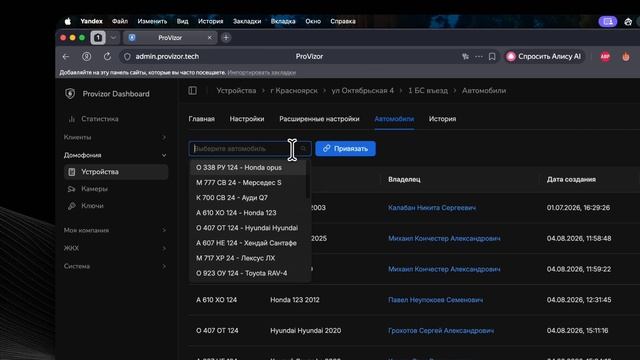Click Спросить Алису AI button

pyautogui.click(x=543, y=57)
